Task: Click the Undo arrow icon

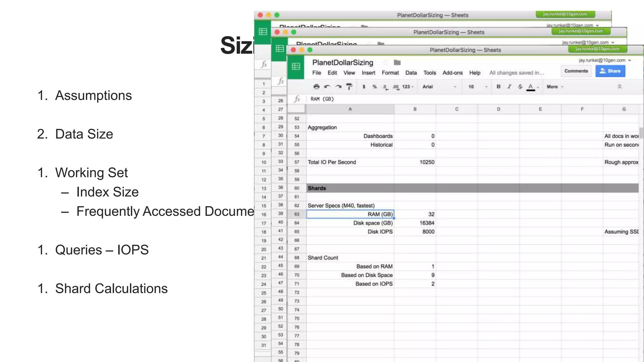Action: pyautogui.click(x=327, y=87)
